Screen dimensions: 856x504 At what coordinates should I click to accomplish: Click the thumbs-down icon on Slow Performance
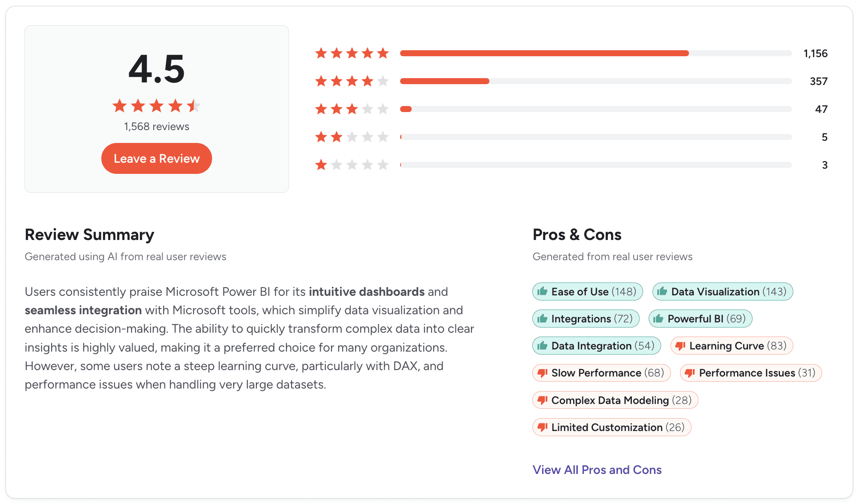pyautogui.click(x=542, y=373)
